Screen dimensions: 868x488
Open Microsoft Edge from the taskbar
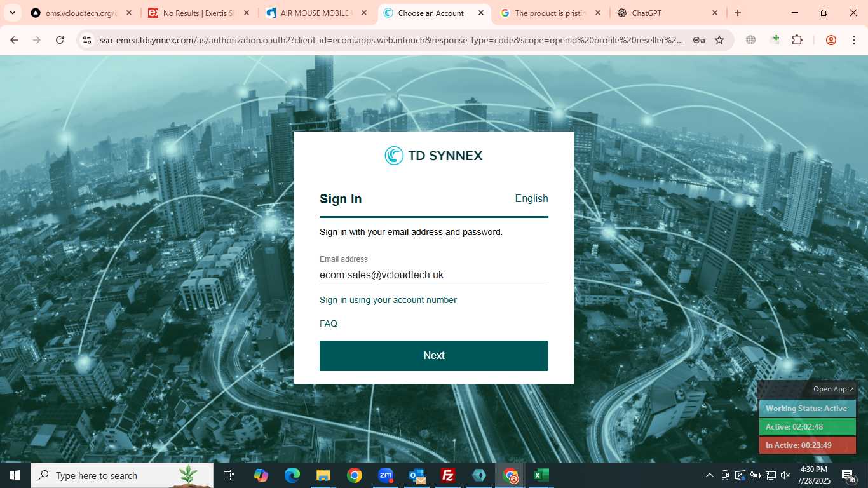point(292,475)
